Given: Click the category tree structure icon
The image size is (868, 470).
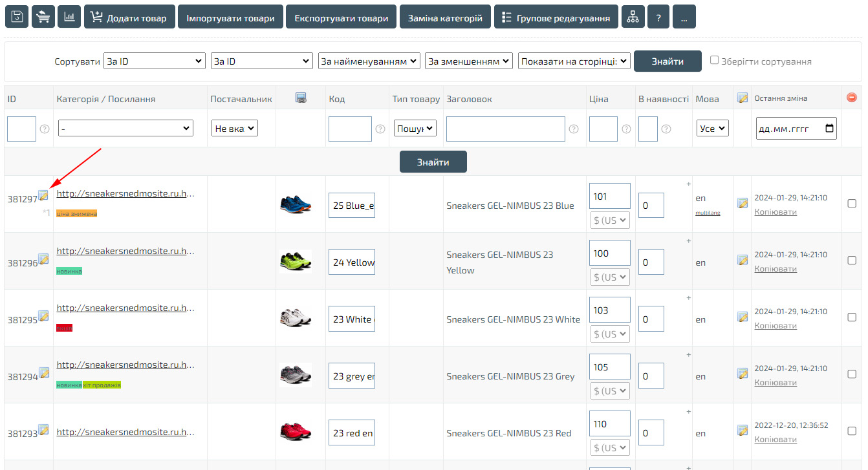Looking at the screenshot, I should tap(633, 17).
